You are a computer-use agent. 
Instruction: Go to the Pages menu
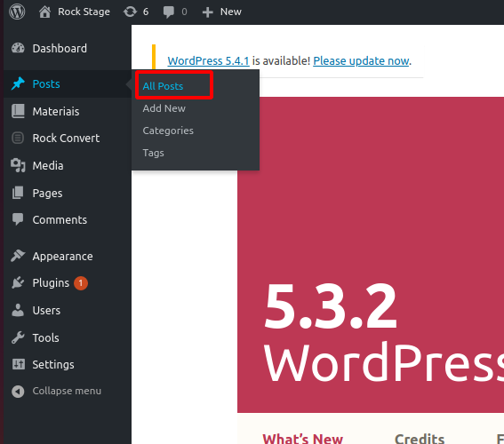(48, 194)
